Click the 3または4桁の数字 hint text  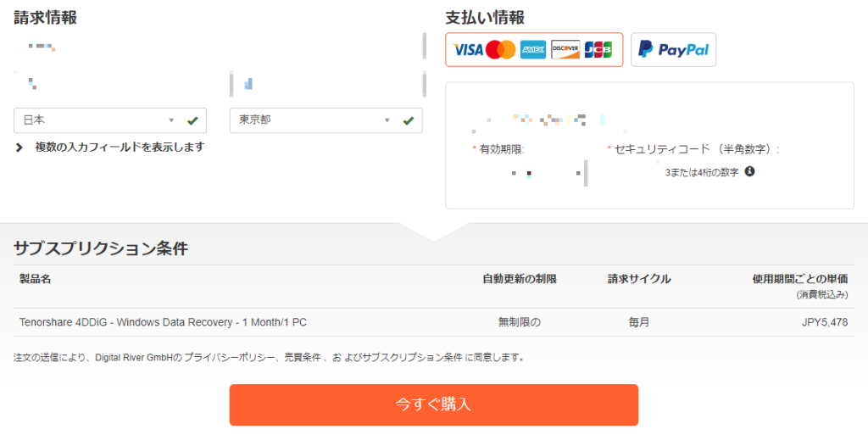pyautogui.click(x=702, y=173)
